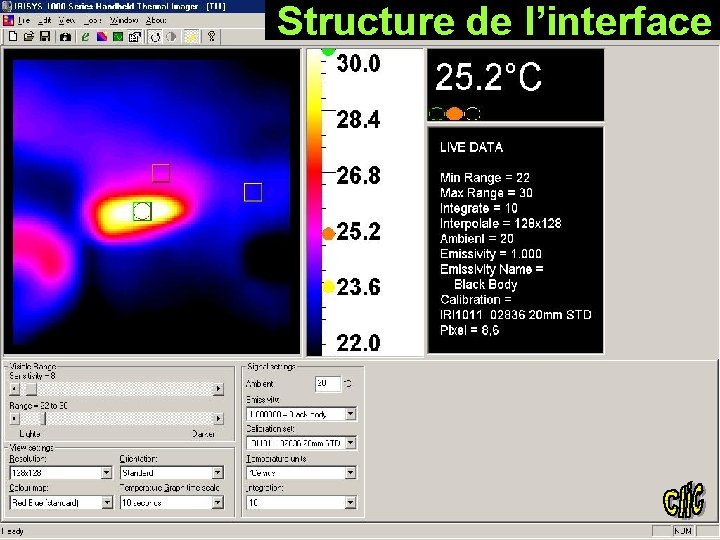The image size is (720, 540).
Task: Click the blue square cursor on the thermal image
Action: [253, 192]
